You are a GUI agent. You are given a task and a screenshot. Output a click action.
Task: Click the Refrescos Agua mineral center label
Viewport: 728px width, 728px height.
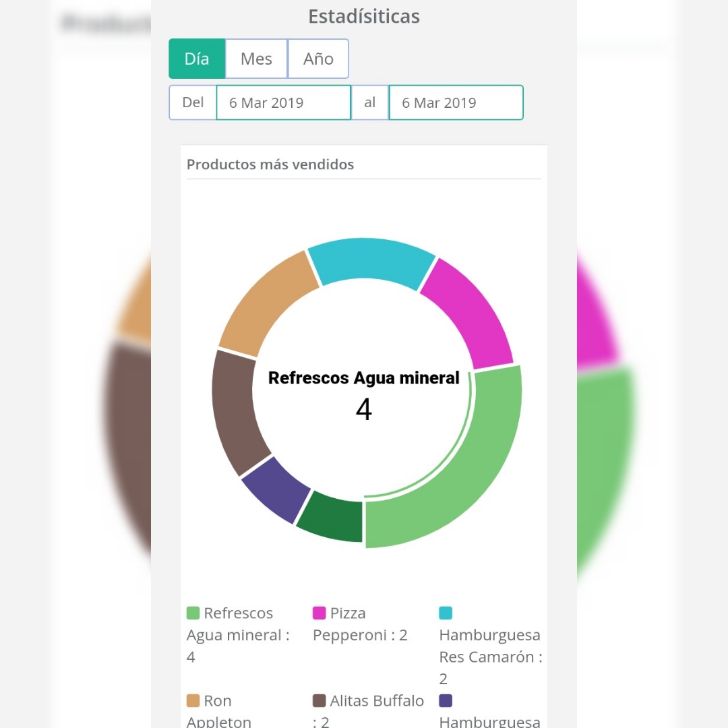pos(364,378)
